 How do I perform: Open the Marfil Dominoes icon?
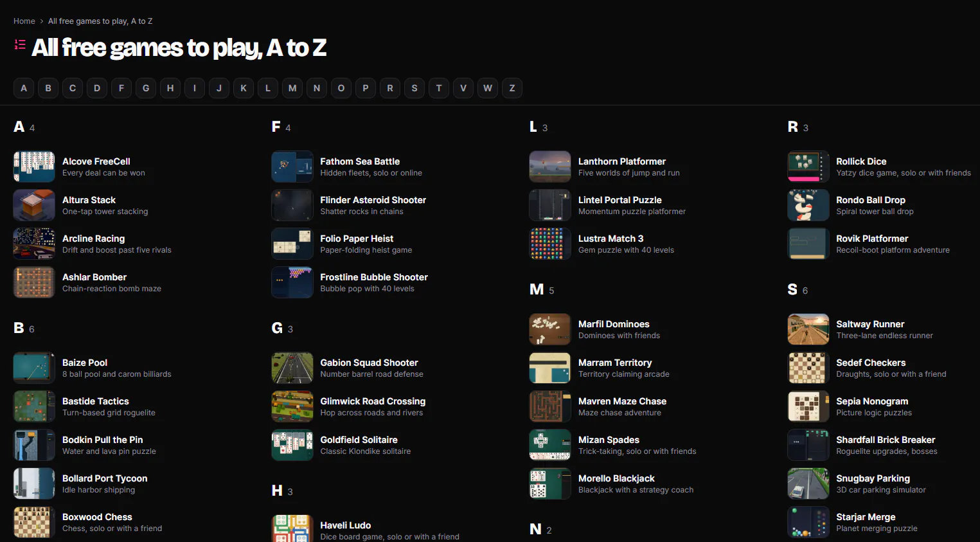pyautogui.click(x=550, y=329)
